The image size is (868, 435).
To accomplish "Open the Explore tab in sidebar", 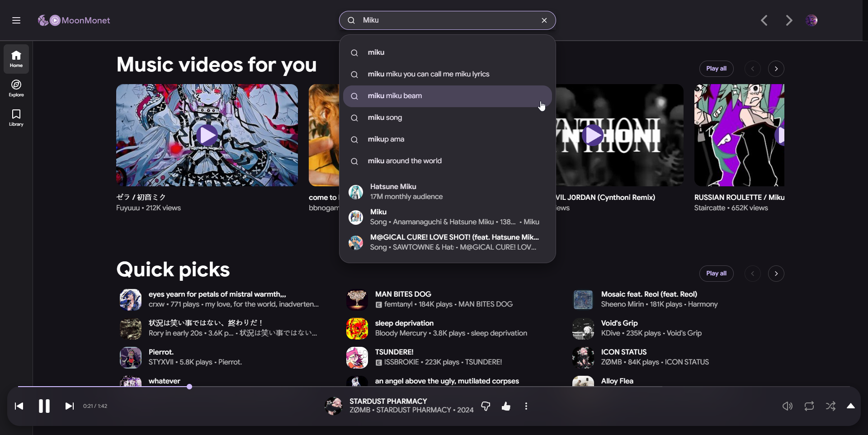I will 16,88.
